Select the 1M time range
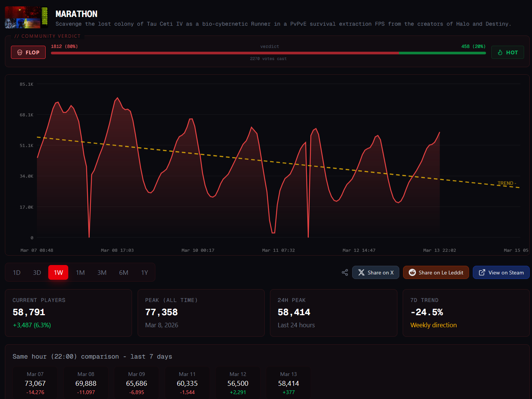532x399 pixels. point(80,273)
